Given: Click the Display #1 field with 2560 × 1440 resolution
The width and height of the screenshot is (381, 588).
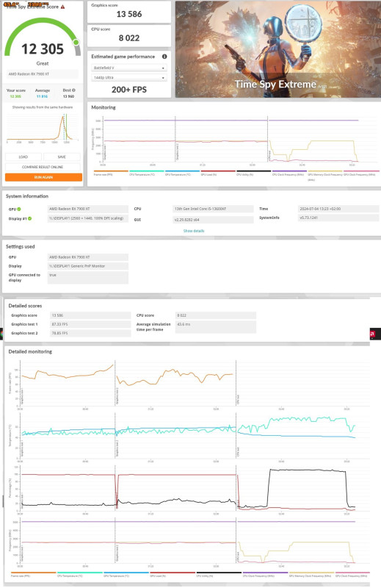Looking at the screenshot, I should tap(88, 218).
